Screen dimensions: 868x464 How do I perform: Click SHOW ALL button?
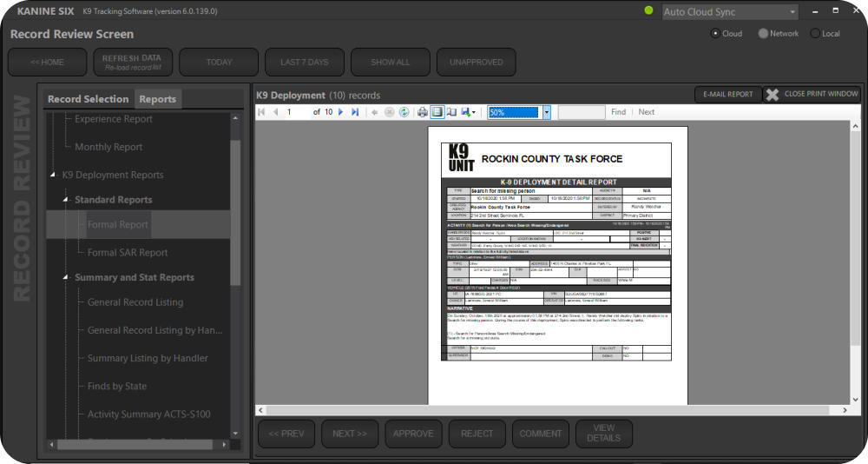(391, 62)
